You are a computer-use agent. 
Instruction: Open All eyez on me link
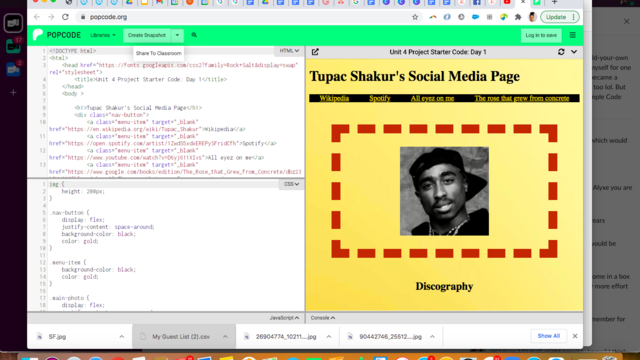pos(432,98)
